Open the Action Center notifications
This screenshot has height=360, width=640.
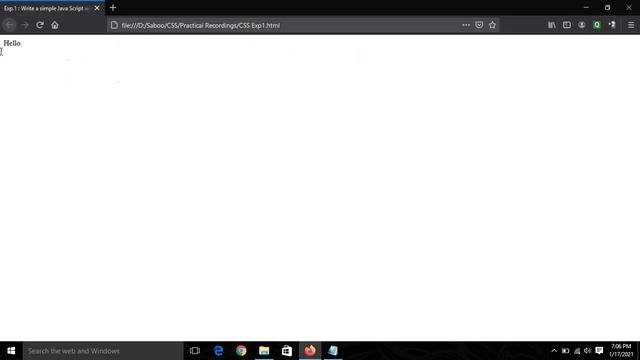599,351
